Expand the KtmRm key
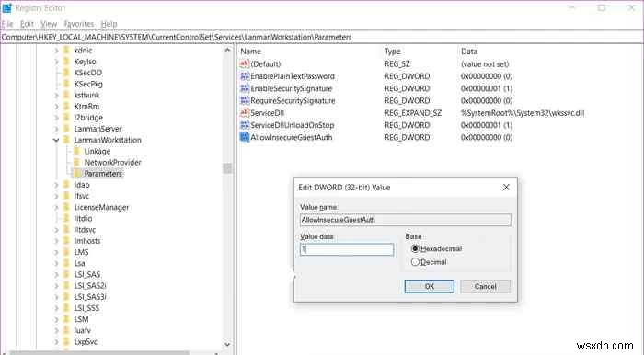The width and height of the screenshot is (644, 355). coord(56,107)
